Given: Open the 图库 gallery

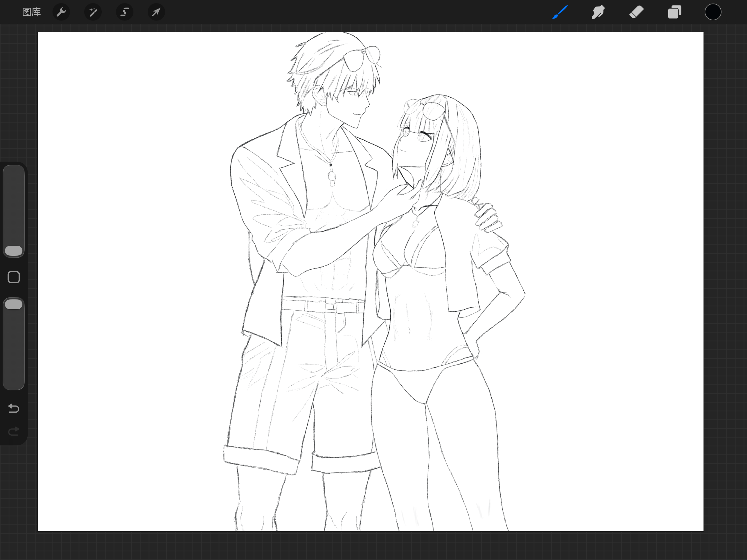Looking at the screenshot, I should (31, 12).
